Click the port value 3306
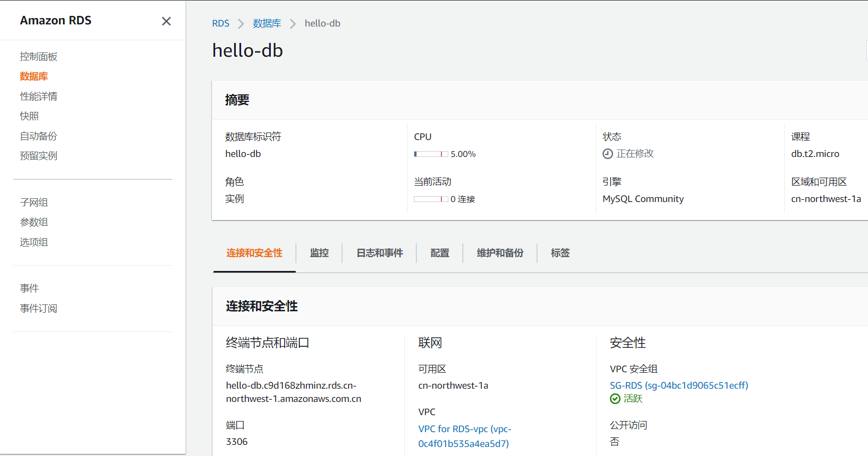The height and width of the screenshot is (456, 868). click(237, 442)
